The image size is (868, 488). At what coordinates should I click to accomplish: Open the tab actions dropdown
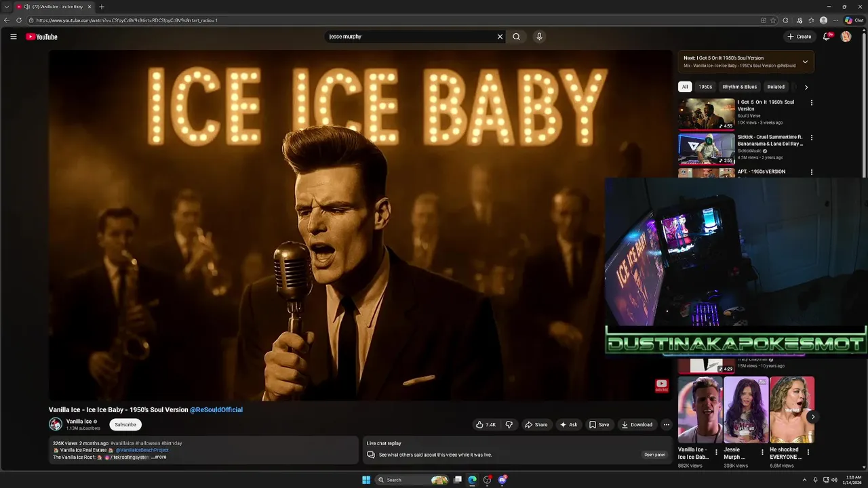click(x=7, y=7)
